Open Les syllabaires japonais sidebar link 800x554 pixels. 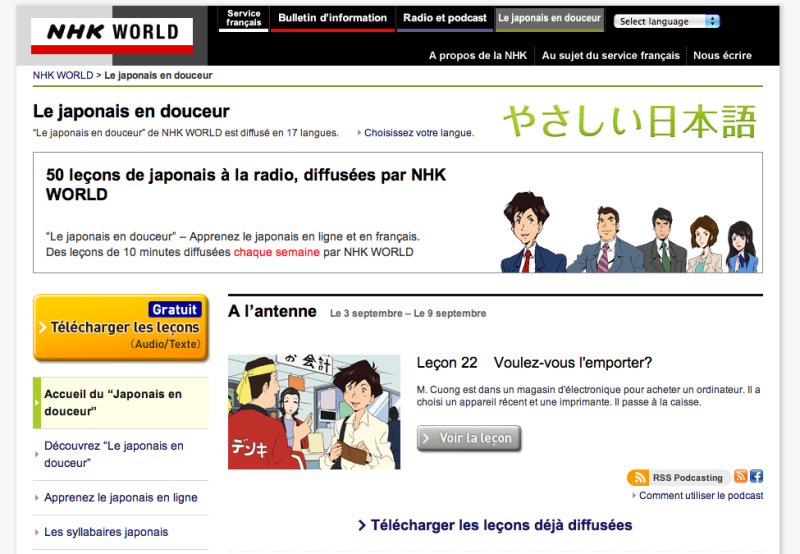pos(106,532)
